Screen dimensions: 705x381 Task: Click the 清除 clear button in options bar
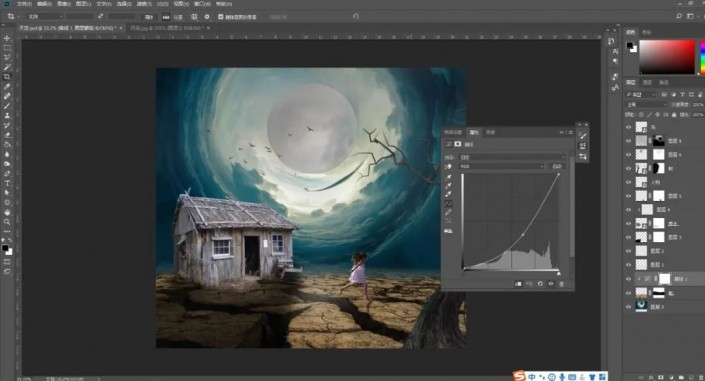click(149, 17)
